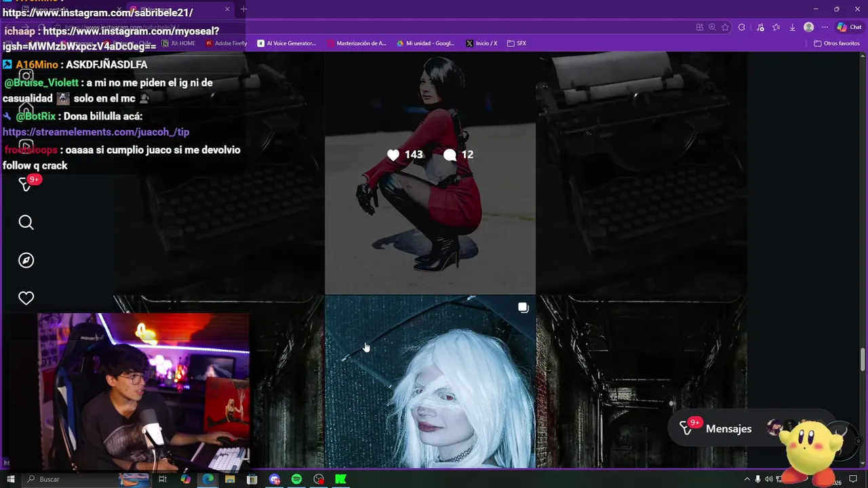Open the Windows notification center
Screen dimensions: 868x488
coord(853,479)
